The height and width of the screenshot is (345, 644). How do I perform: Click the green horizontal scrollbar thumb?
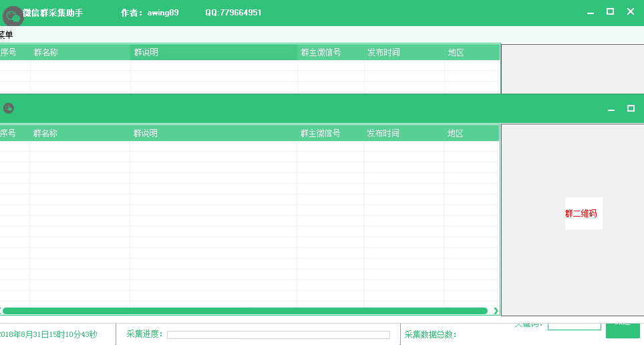click(x=245, y=310)
